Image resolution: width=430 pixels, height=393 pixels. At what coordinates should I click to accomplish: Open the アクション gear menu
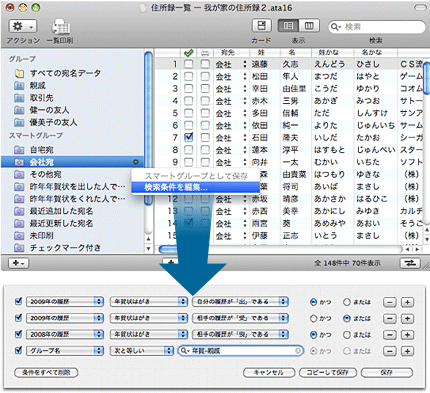pyautogui.click(x=23, y=27)
